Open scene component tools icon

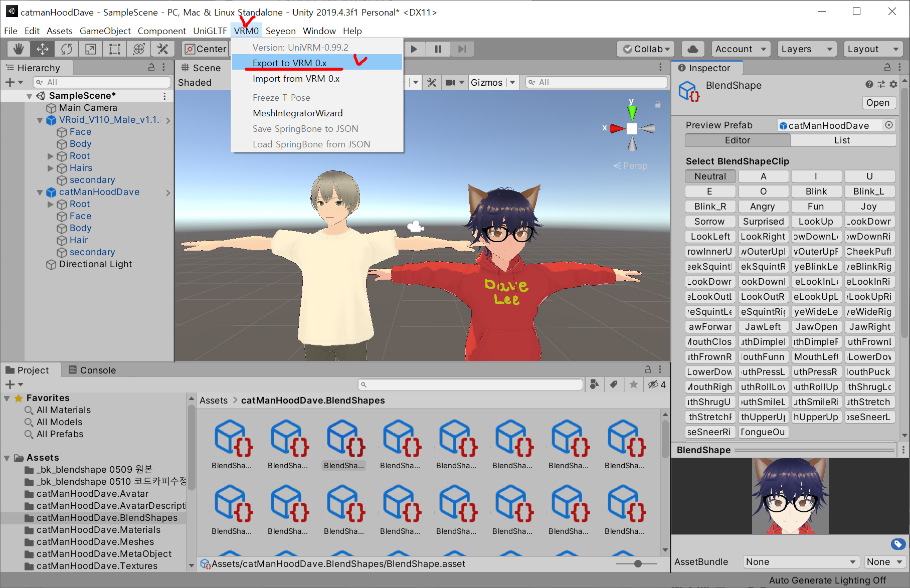tap(432, 82)
